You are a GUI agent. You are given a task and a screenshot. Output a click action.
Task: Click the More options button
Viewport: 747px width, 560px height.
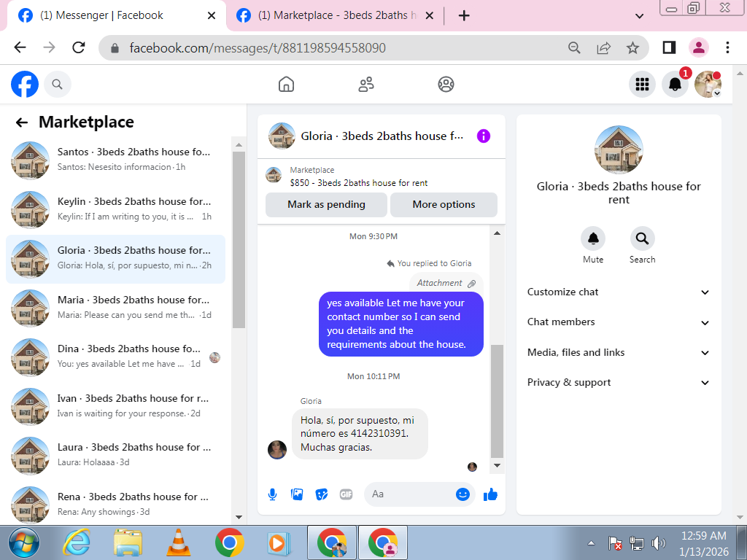tap(444, 205)
